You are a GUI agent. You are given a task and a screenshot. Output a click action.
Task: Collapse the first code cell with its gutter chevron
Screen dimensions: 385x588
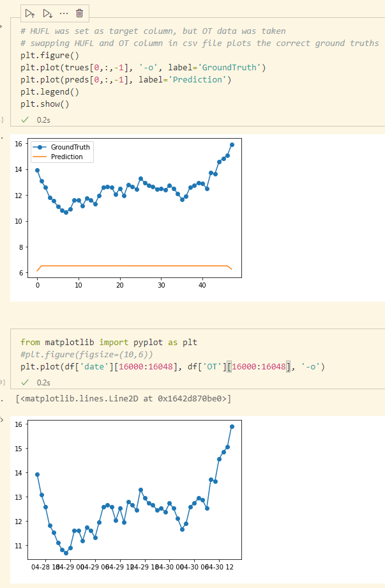coord(2,27)
